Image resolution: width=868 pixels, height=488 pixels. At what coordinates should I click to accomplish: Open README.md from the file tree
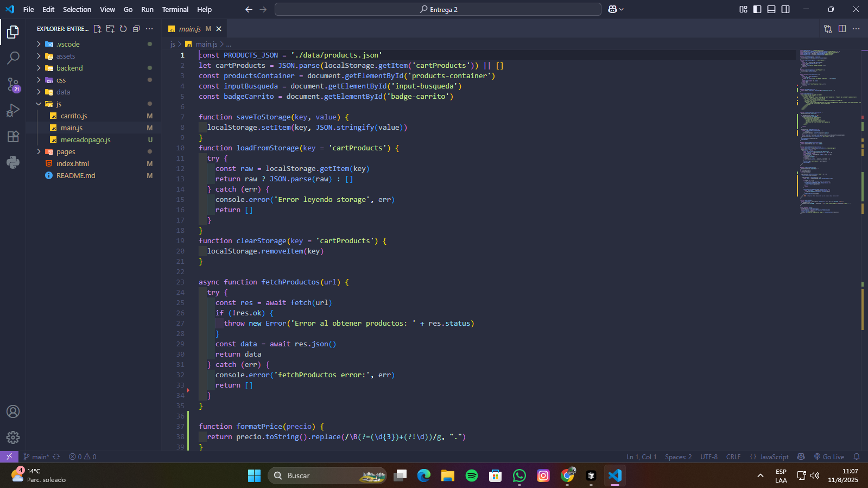(x=93, y=175)
